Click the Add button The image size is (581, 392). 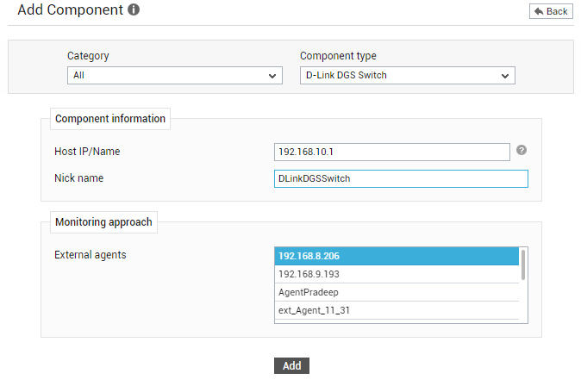click(291, 365)
